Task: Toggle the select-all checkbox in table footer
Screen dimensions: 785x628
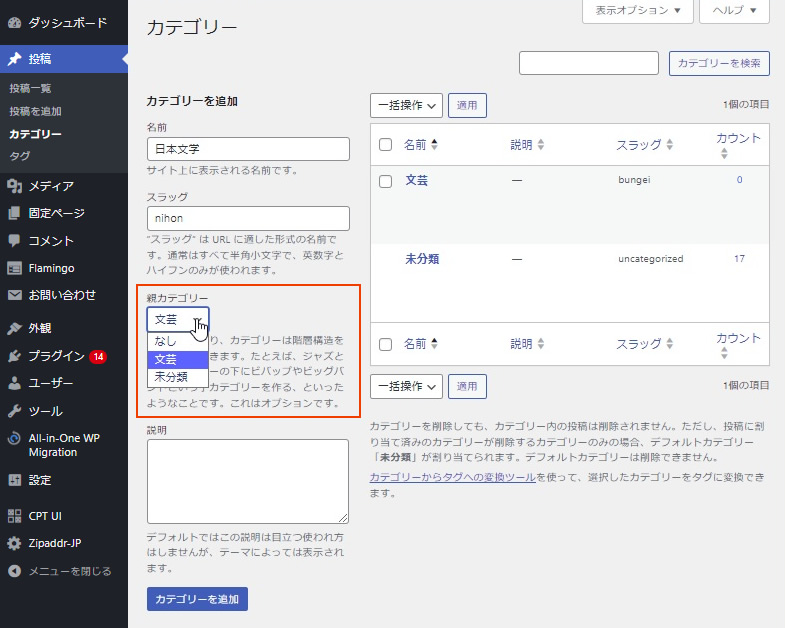Action: coord(385,344)
